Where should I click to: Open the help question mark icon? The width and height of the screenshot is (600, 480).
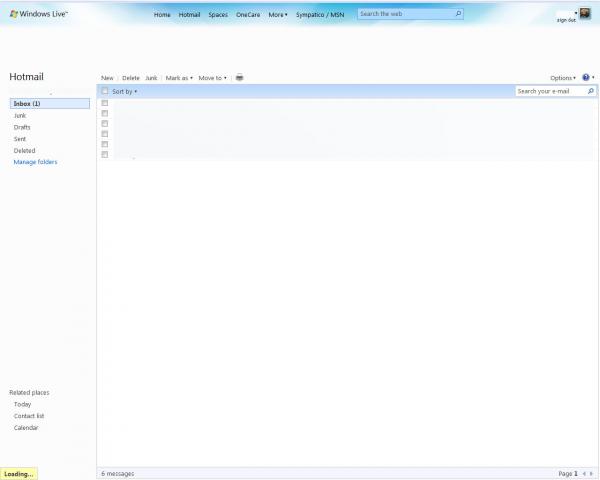pos(585,77)
